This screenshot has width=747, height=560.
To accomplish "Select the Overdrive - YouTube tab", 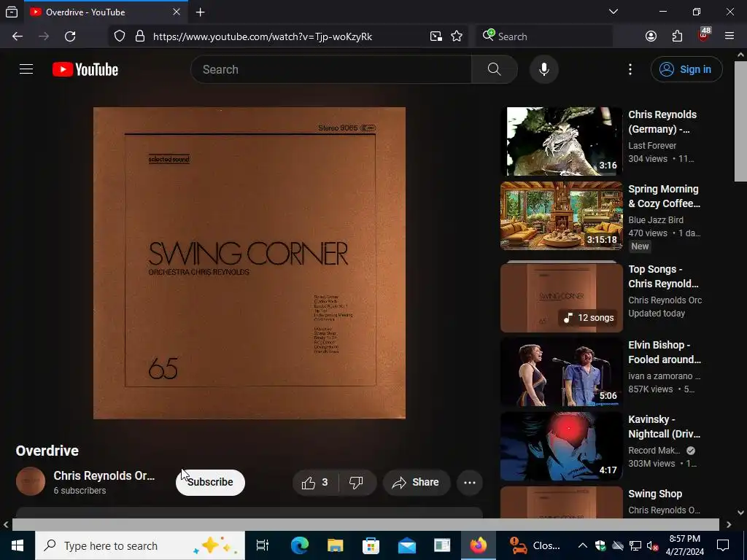I will tap(106, 12).
